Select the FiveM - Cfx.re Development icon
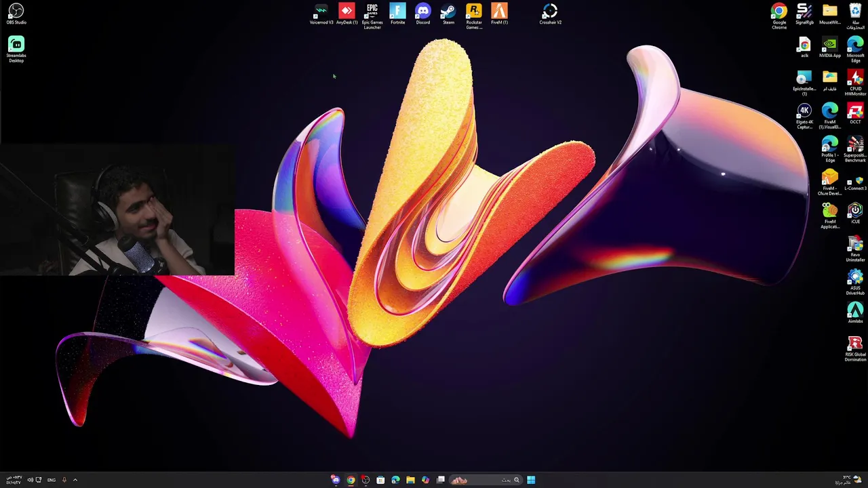The height and width of the screenshot is (488, 868). click(x=830, y=182)
